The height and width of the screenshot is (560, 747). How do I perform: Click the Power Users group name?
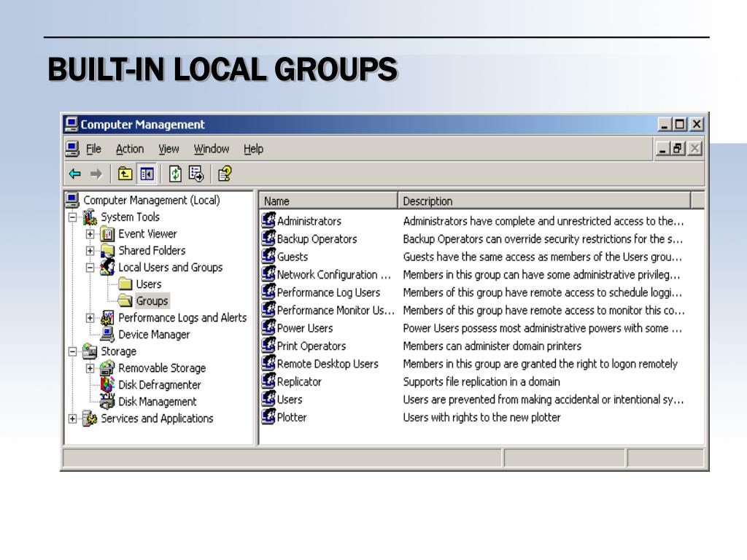[x=305, y=328]
